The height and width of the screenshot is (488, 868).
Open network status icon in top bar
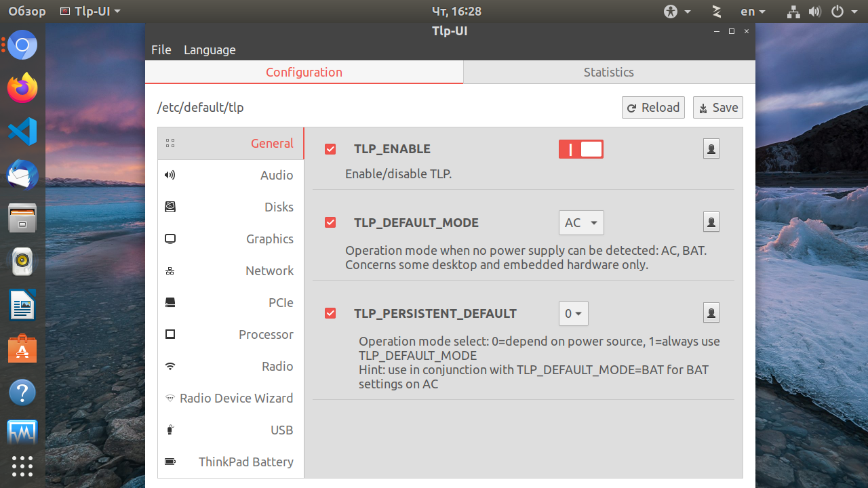coord(793,12)
